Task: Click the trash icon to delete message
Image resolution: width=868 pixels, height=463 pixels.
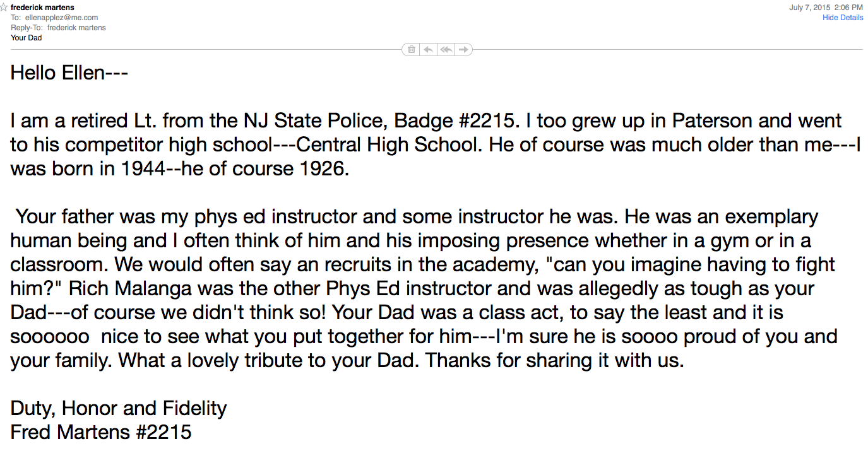Action: point(412,49)
